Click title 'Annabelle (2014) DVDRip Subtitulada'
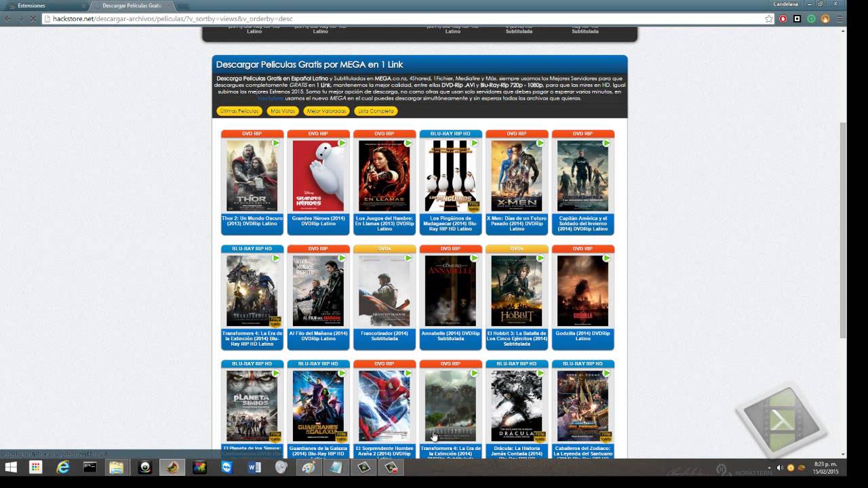 450,336
